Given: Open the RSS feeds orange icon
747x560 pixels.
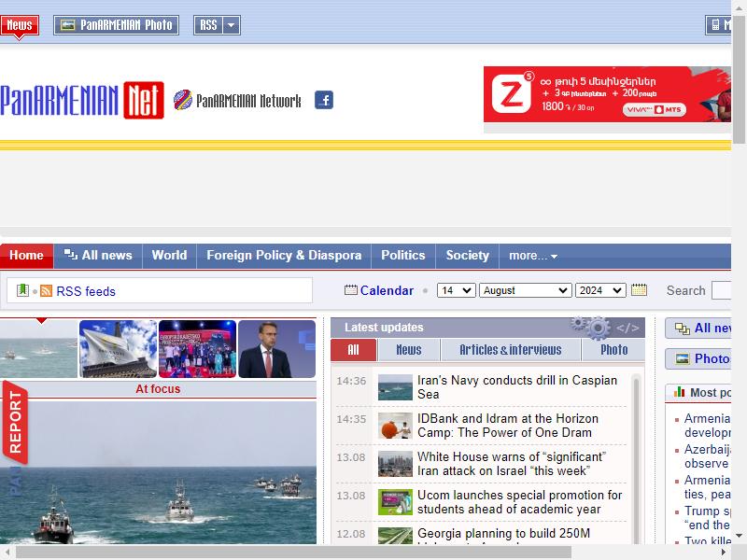Looking at the screenshot, I should tap(46, 290).
